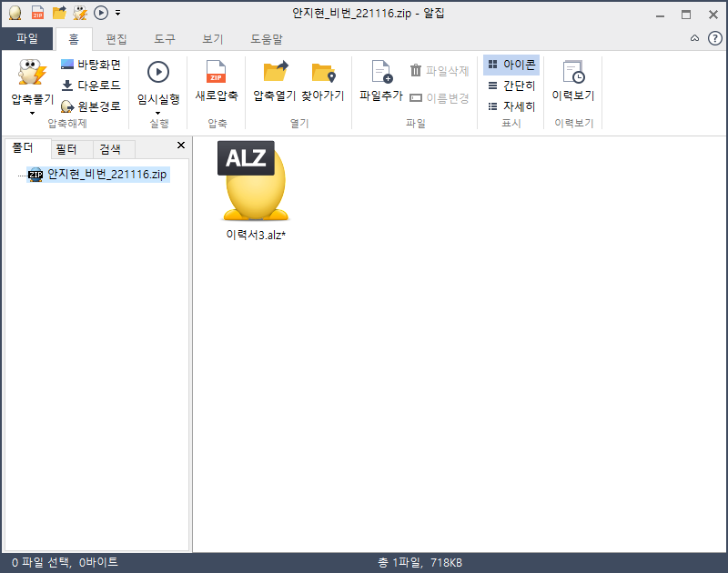Switch to the 도구 ribbon tab
Screen dimensions: 728x573
(165, 39)
